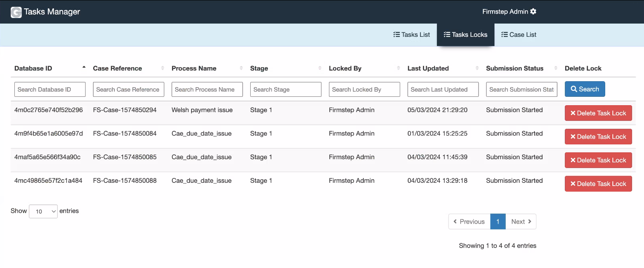Click the Tasks Manager logo icon

click(x=16, y=12)
